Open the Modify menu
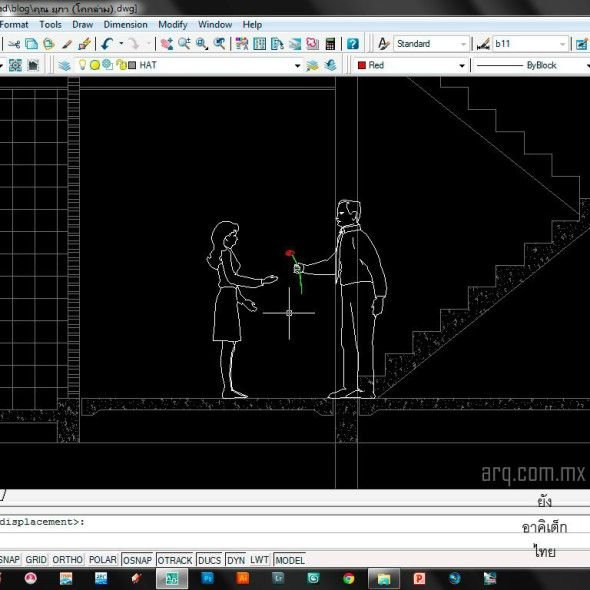 point(173,25)
